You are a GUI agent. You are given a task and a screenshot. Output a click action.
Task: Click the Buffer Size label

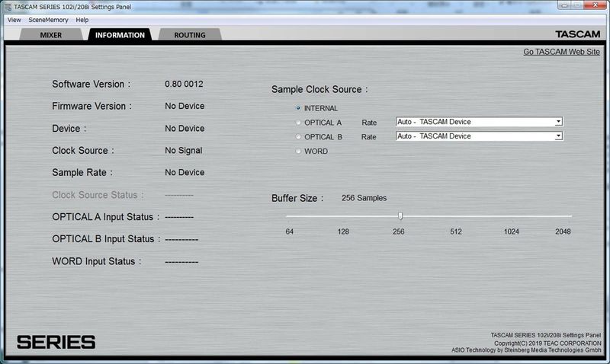click(297, 198)
